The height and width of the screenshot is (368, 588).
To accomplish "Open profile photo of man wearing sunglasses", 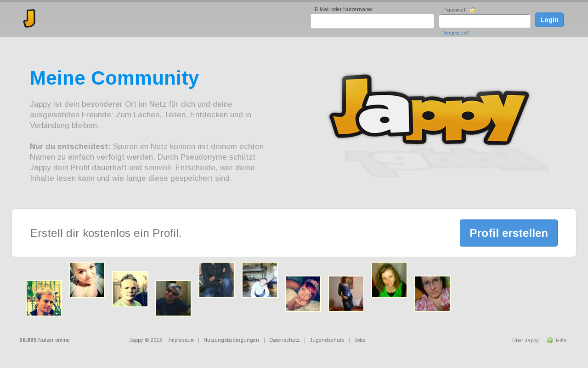I will 173,299.
